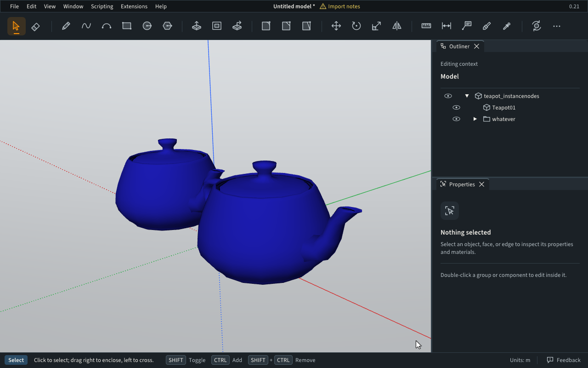
Task: Open the more tools overflow menu
Action: click(557, 26)
